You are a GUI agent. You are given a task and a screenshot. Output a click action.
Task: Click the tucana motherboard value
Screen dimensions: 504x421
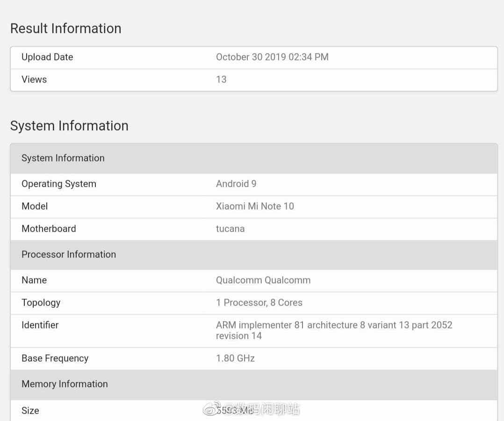click(230, 229)
